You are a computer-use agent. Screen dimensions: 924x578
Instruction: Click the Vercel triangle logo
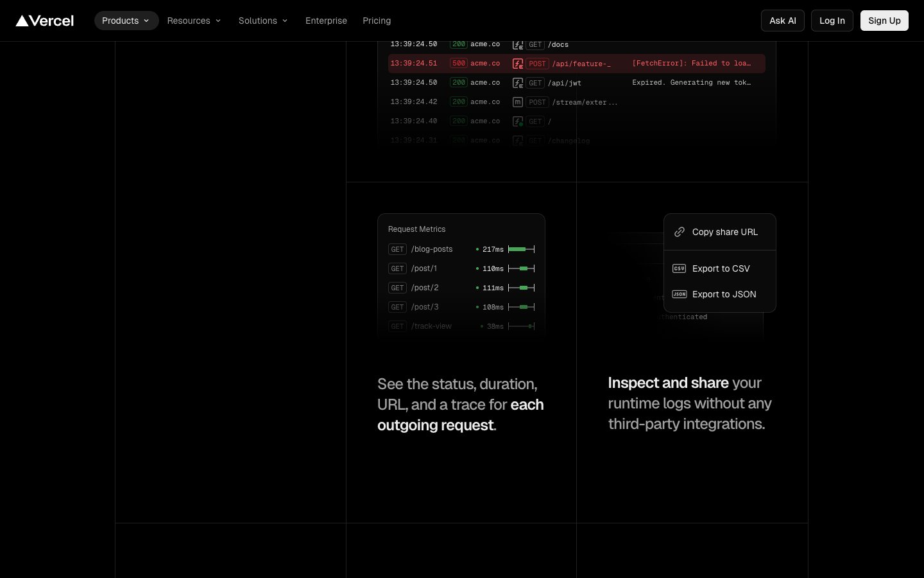click(x=22, y=21)
